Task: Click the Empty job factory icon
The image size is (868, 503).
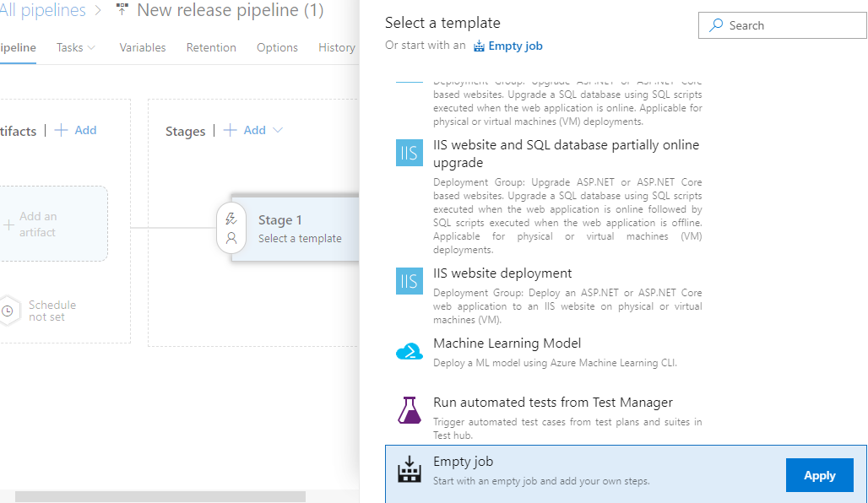Action: tap(410, 469)
